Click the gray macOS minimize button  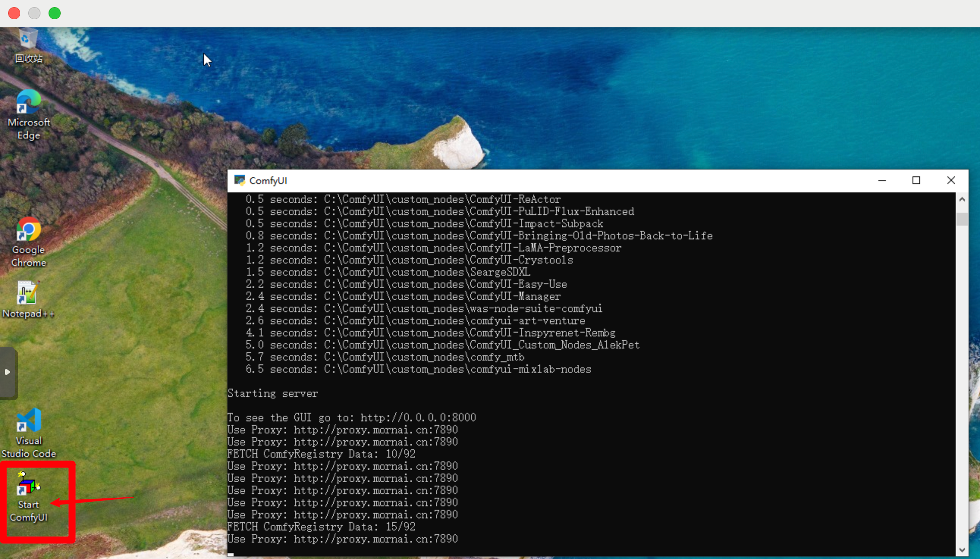34,13
